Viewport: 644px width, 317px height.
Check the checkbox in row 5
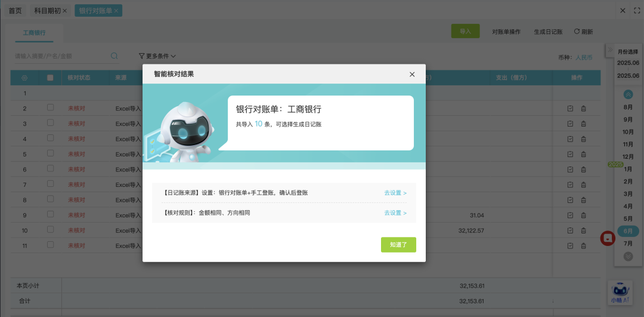(x=50, y=153)
